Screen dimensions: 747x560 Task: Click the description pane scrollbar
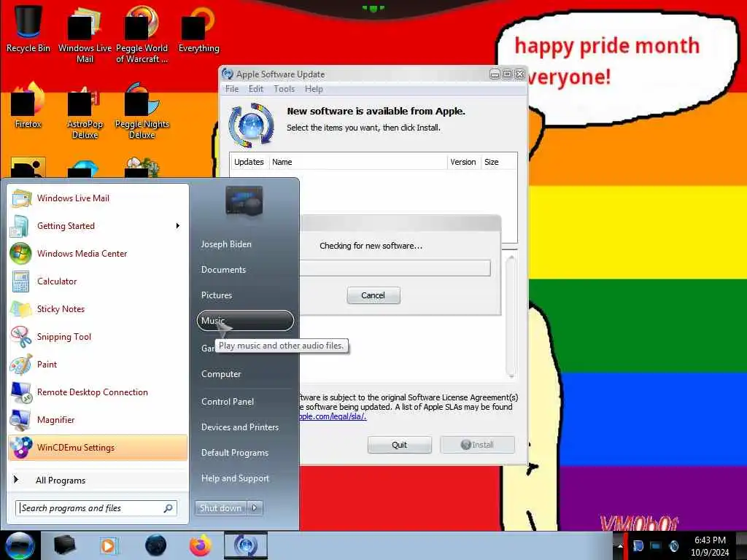click(511, 316)
